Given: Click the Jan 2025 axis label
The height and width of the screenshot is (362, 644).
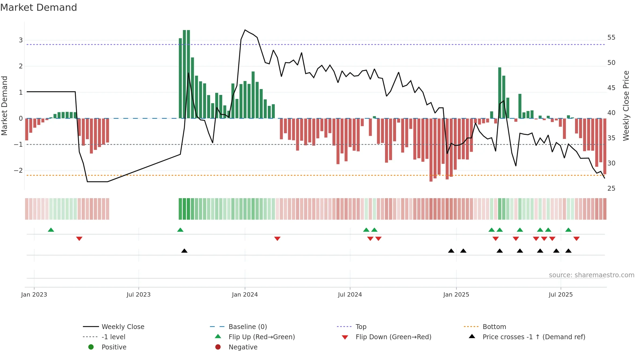Looking at the screenshot, I should coord(456,295).
